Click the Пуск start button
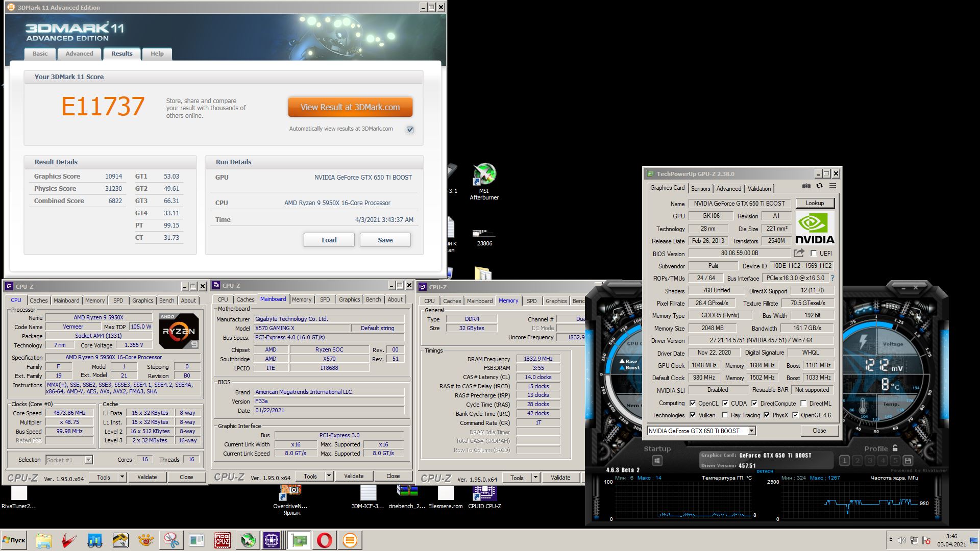980x551 pixels. (x=14, y=540)
